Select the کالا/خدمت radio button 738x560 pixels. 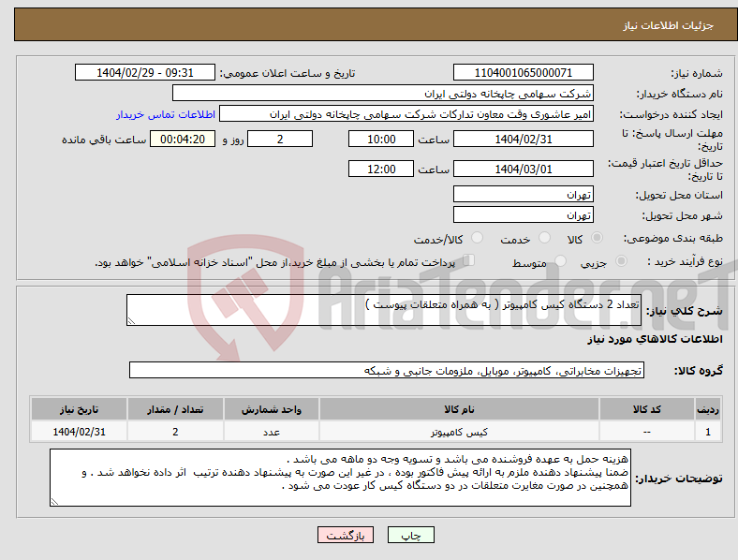478,238
